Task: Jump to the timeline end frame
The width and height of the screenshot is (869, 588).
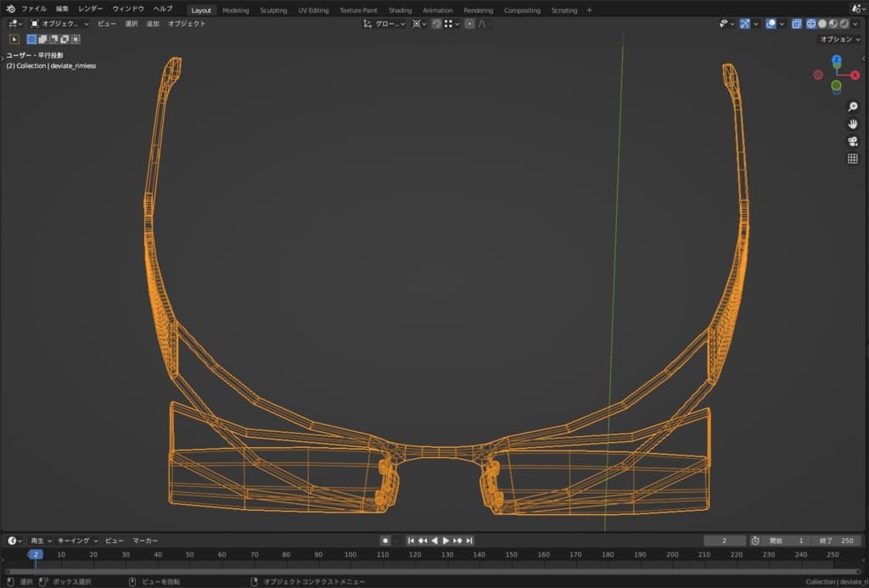Action: (469, 540)
